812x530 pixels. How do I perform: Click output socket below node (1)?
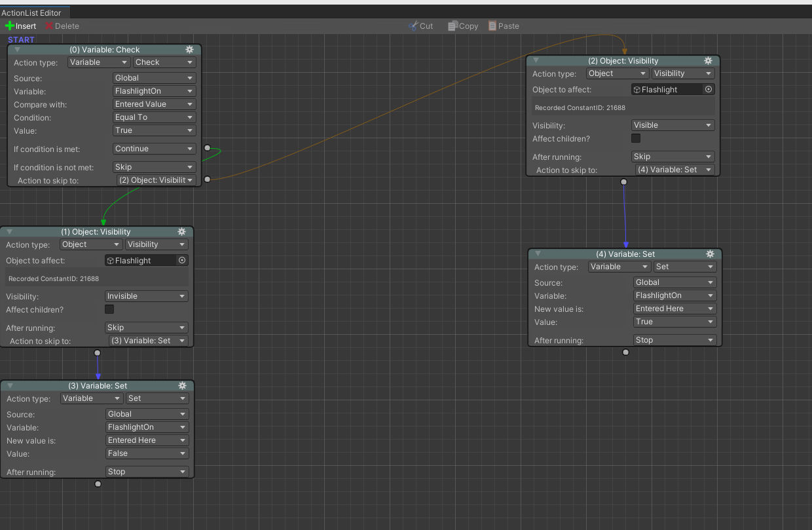tap(98, 352)
